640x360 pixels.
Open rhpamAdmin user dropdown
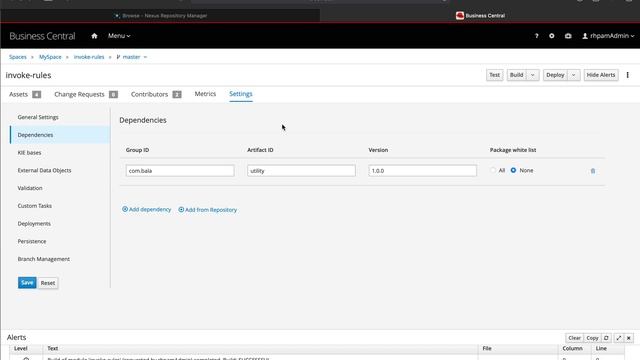[x=608, y=36]
